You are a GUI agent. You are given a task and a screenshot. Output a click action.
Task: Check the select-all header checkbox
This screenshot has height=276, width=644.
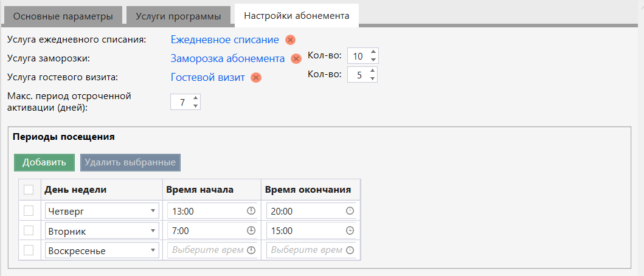pyautogui.click(x=29, y=190)
